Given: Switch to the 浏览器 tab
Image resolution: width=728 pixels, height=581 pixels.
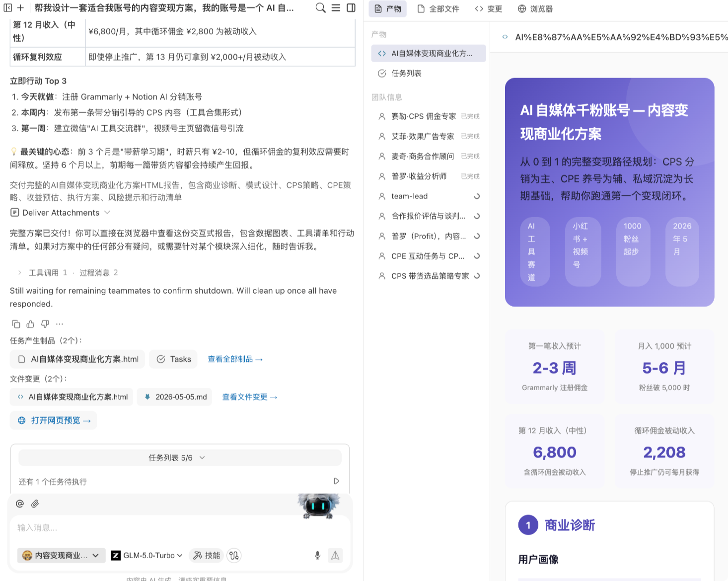Looking at the screenshot, I should point(535,9).
